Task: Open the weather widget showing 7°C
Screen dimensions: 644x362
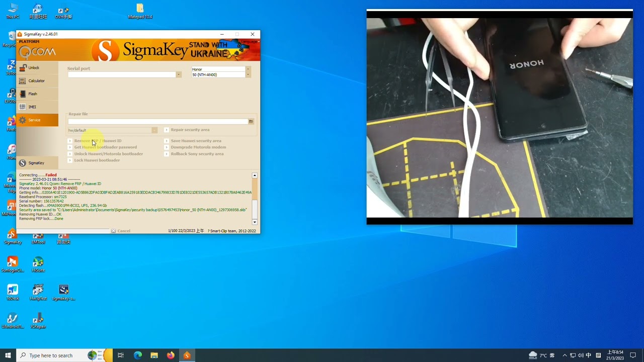Action: [x=542, y=355]
